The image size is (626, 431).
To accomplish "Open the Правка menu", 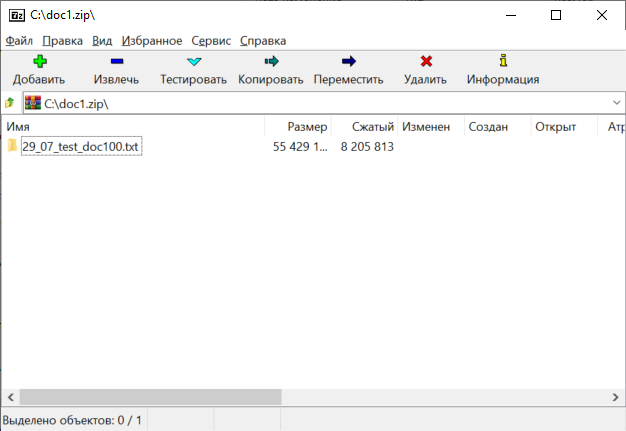I will coord(62,41).
